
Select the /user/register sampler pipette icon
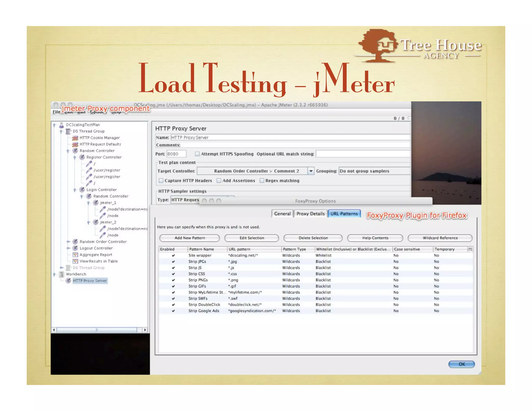[89, 170]
